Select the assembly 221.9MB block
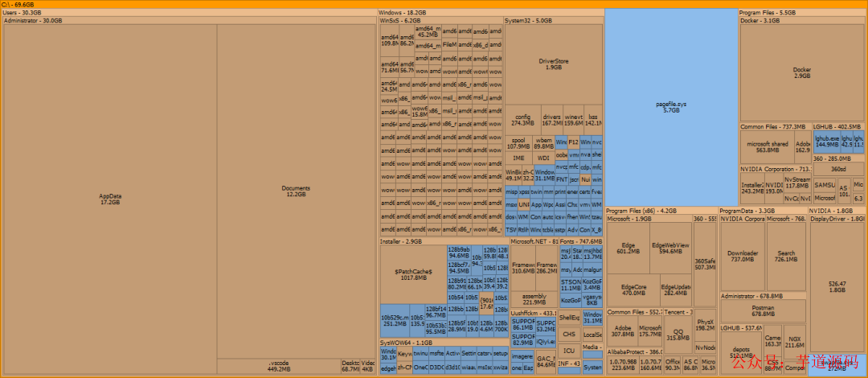The width and height of the screenshot is (868, 378). point(534,299)
